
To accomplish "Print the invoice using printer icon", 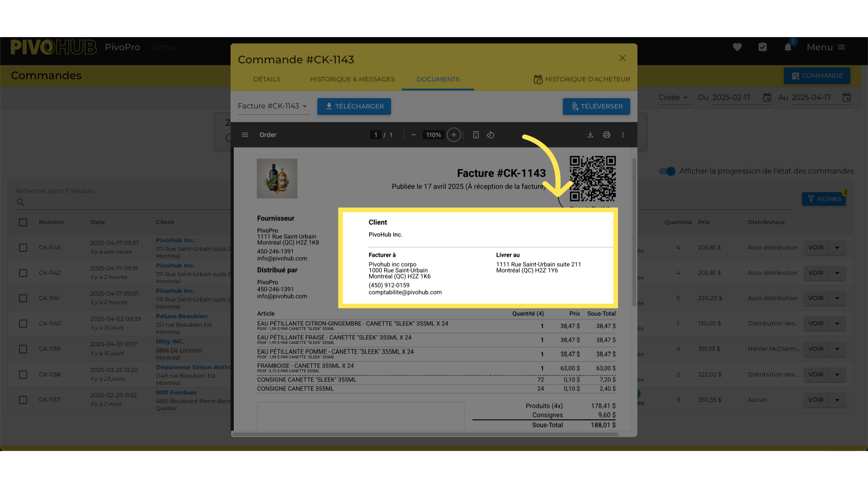I will pyautogui.click(x=607, y=135).
